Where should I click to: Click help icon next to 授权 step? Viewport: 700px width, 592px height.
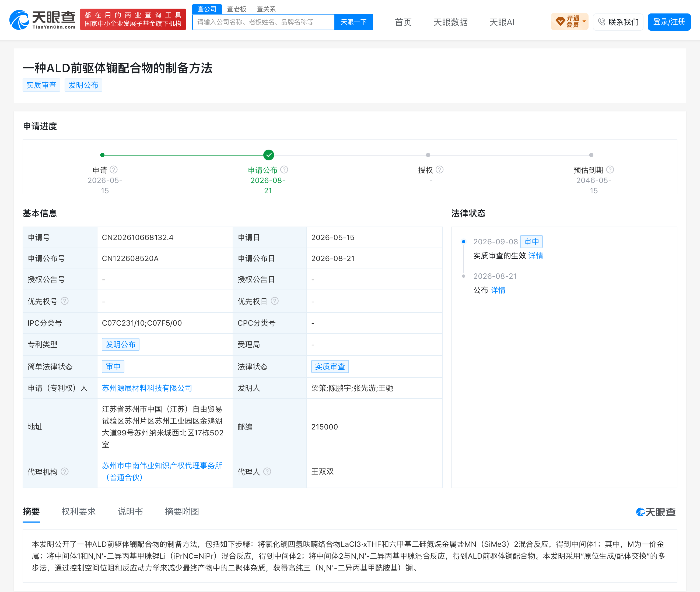[x=439, y=170]
